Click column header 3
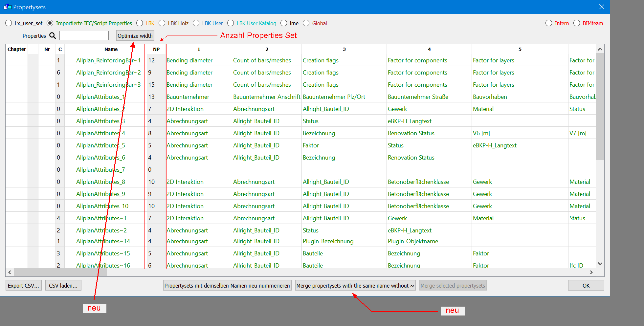 (x=344, y=49)
